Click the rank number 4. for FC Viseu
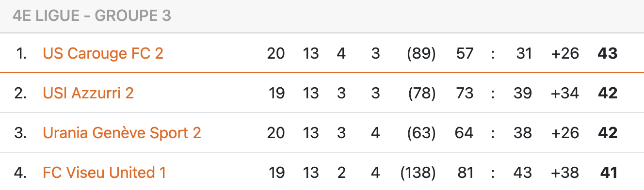The width and height of the screenshot is (644, 190). click(20, 172)
